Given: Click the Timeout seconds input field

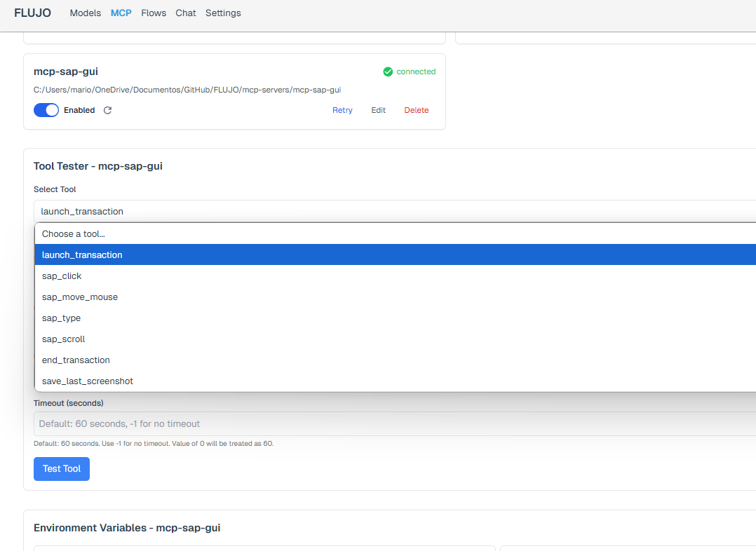Looking at the screenshot, I should point(393,423).
